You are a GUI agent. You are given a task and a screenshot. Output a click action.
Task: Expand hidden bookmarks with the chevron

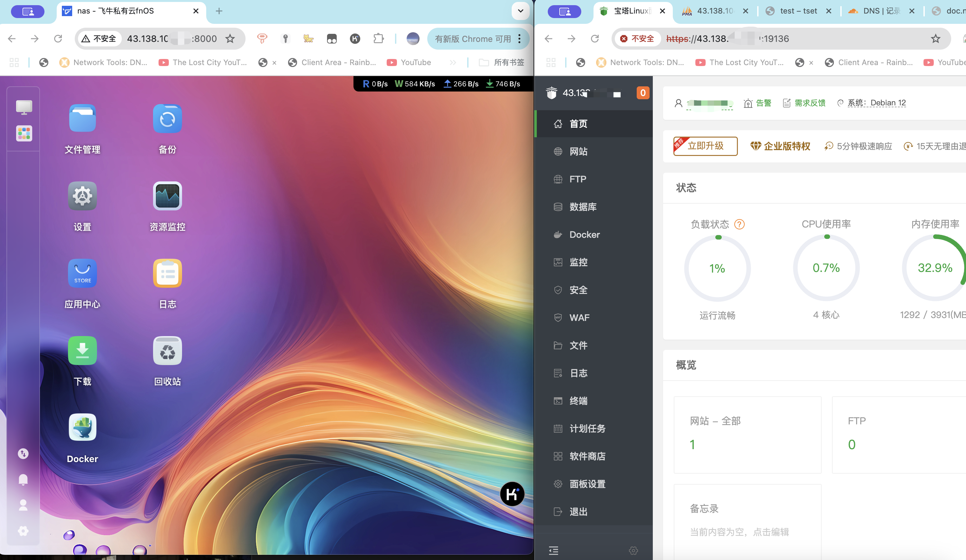coord(453,63)
